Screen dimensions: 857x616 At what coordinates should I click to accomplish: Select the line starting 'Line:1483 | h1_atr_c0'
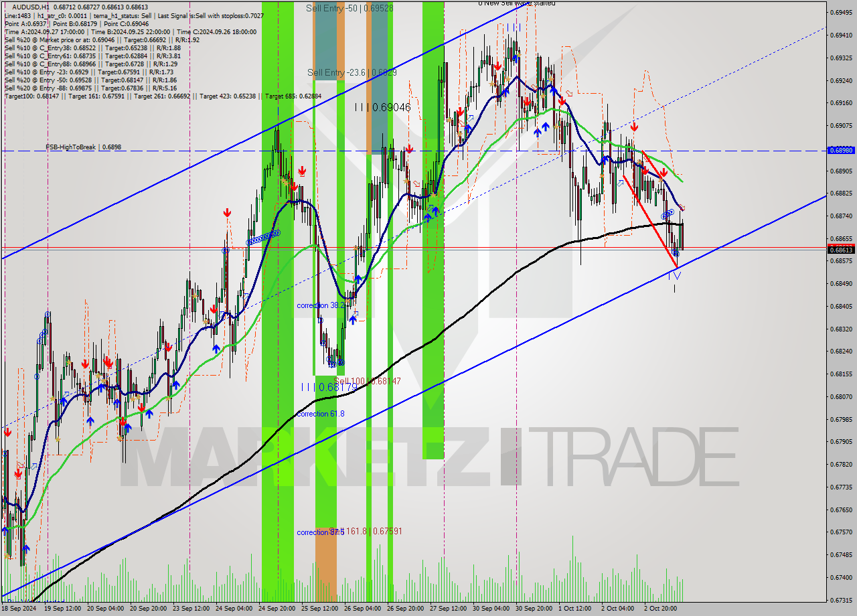pyautogui.click(x=134, y=15)
